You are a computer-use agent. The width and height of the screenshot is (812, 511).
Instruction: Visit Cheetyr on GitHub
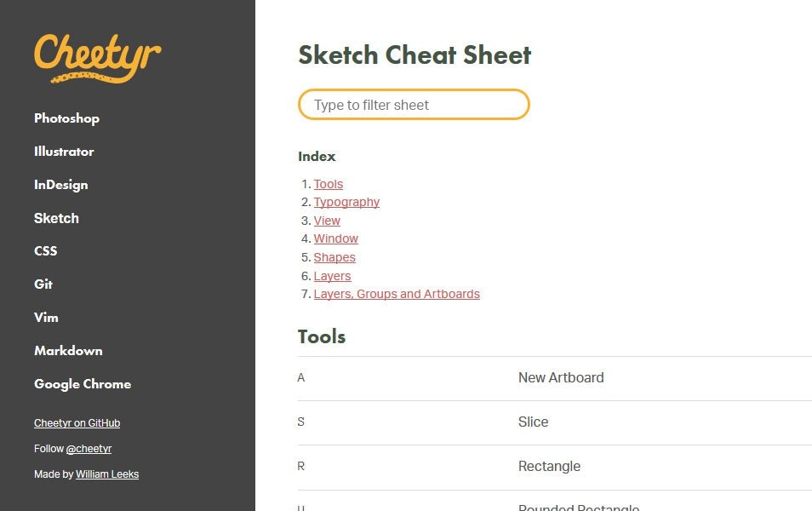coord(77,422)
